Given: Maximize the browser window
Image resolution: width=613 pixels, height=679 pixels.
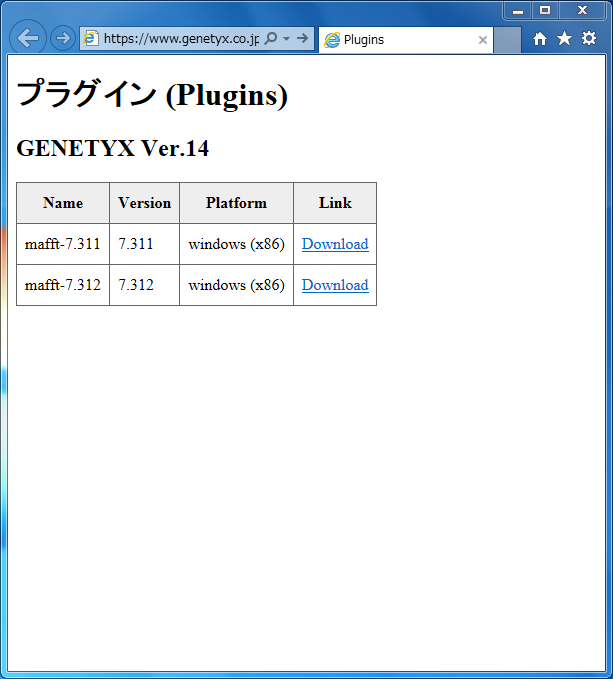Looking at the screenshot, I should 545,10.
